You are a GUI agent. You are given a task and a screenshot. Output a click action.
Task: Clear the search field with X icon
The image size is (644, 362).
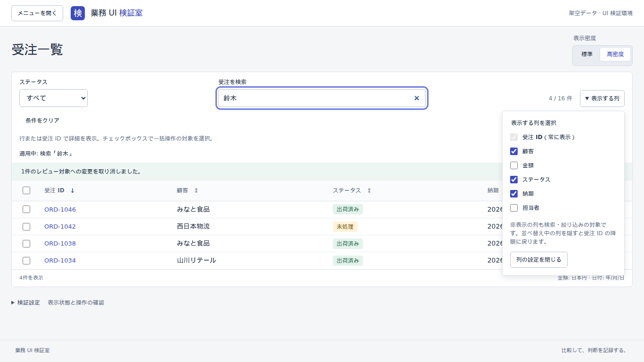[x=417, y=98]
